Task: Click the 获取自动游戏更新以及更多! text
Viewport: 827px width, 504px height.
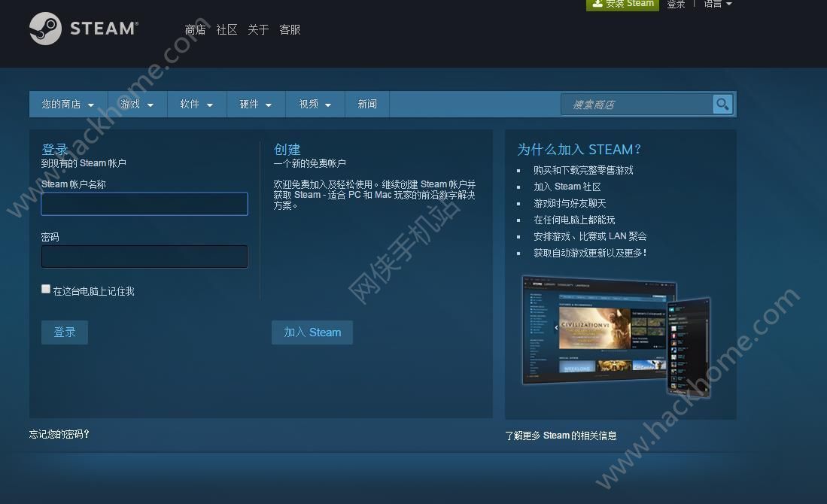Action: coord(590,253)
